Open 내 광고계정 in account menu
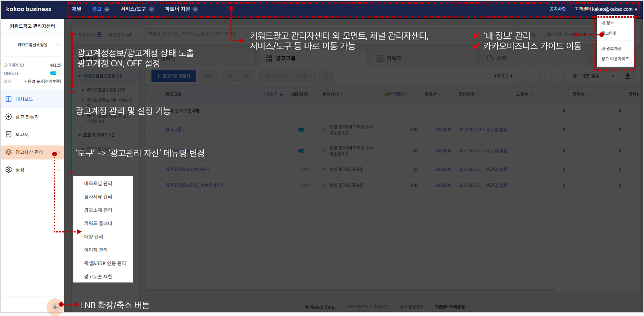The height and width of the screenshot is (316, 644). [x=611, y=48]
